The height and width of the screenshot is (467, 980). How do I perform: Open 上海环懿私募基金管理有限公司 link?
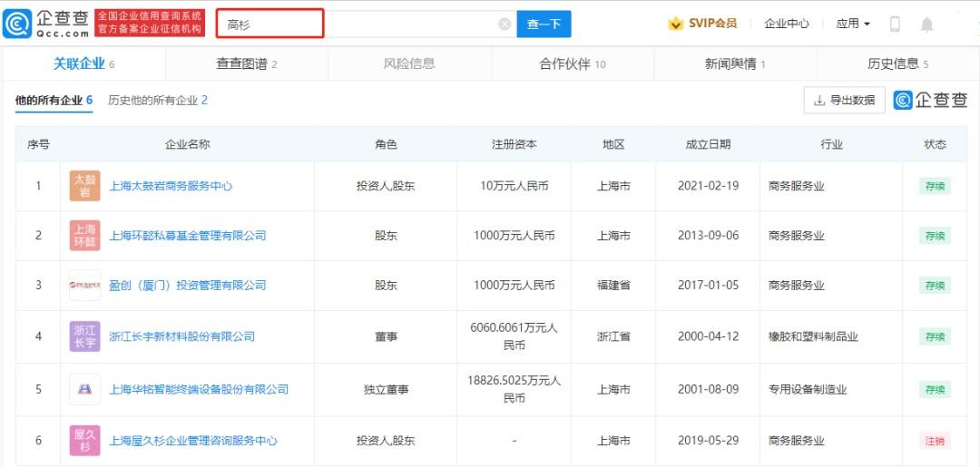[188, 236]
